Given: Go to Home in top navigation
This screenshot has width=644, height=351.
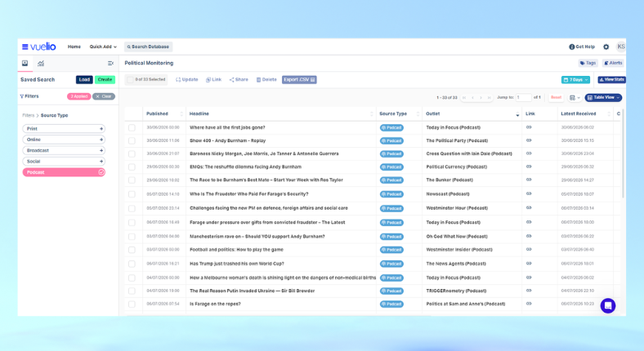Looking at the screenshot, I should coord(74,47).
